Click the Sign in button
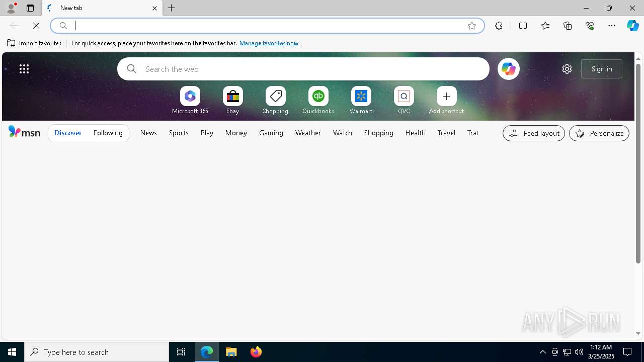The width and height of the screenshot is (644, 362). point(602,69)
